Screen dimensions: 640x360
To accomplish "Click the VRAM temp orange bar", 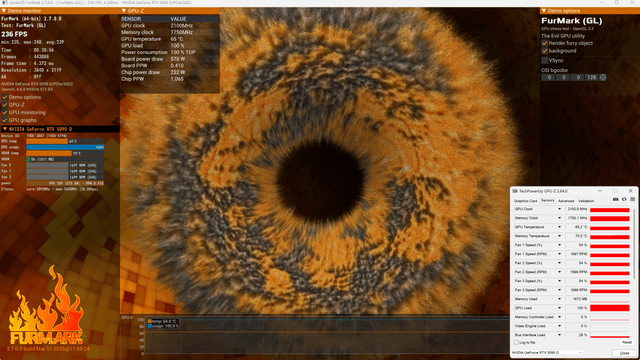I will 49,153.
